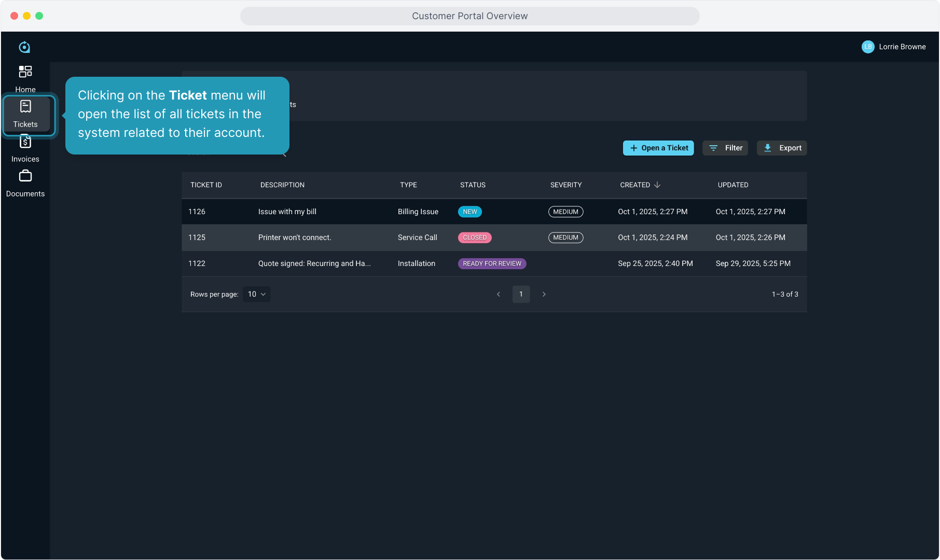The image size is (940, 560).
Task: Go to the previous page arrow
Action: [499, 295]
